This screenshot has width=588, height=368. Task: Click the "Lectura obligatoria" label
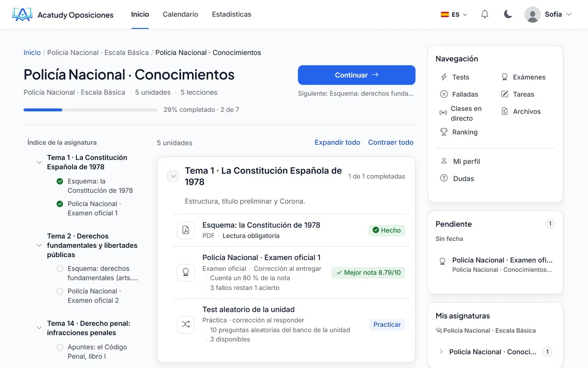[x=251, y=236]
